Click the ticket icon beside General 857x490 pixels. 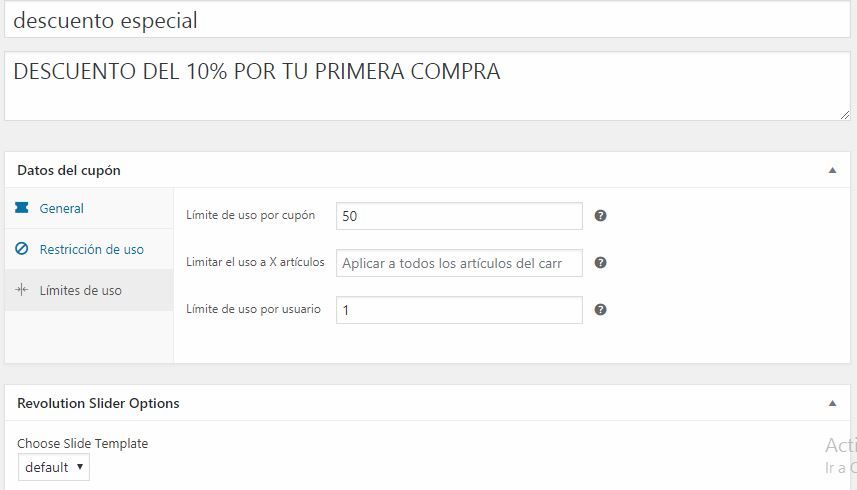point(22,208)
